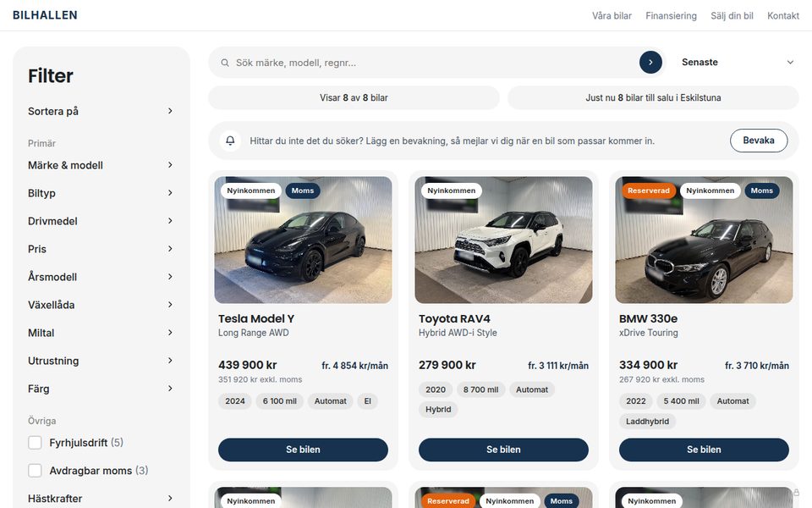Submit search with the arrow button
Viewport: 812px width, 508px height.
[x=650, y=62]
